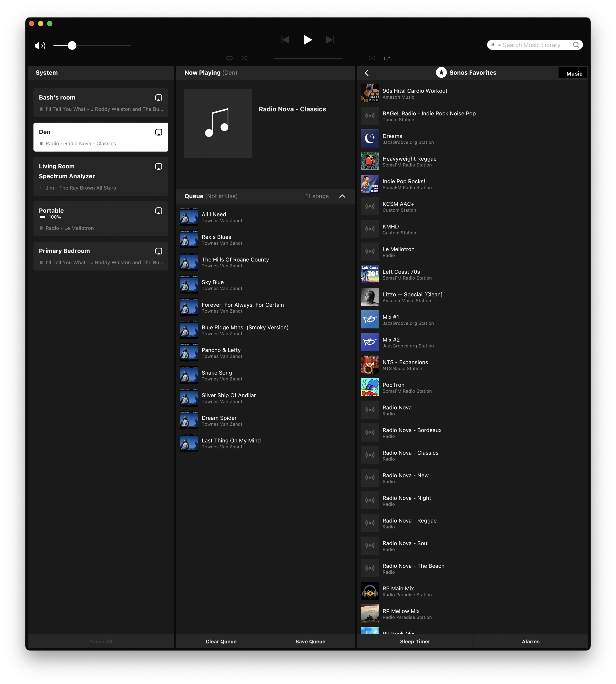616x684 pixels.
Task: Click NTS - Expansions artwork
Action: pos(370,365)
